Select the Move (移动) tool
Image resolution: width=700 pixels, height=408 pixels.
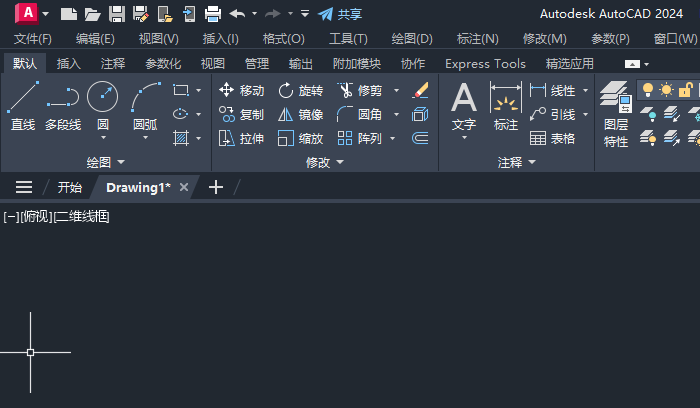[x=242, y=91]
